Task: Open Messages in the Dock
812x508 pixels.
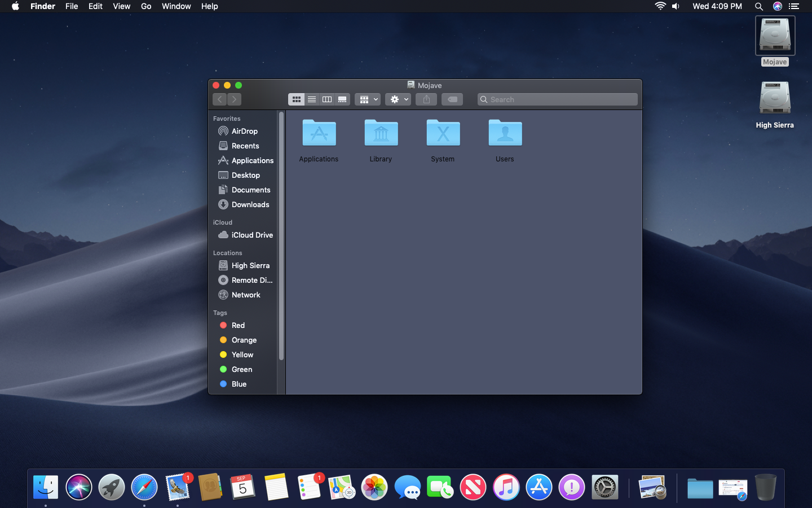Action: click(407, 487)
